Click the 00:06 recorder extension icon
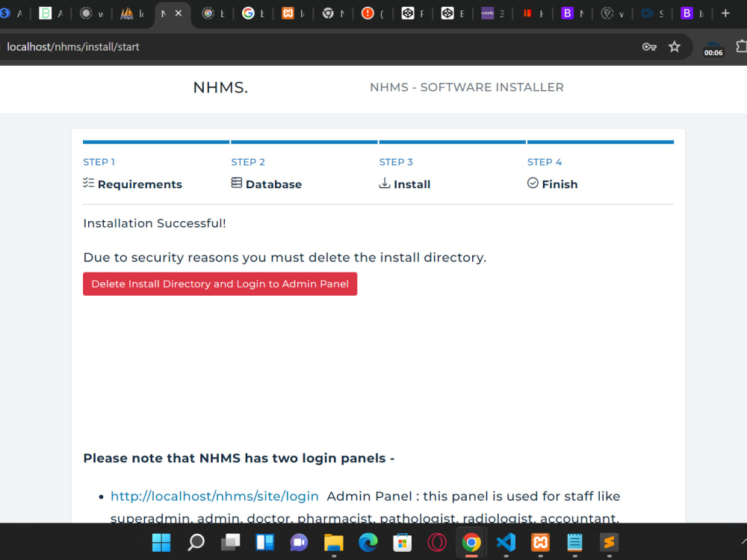 (713, 48)
